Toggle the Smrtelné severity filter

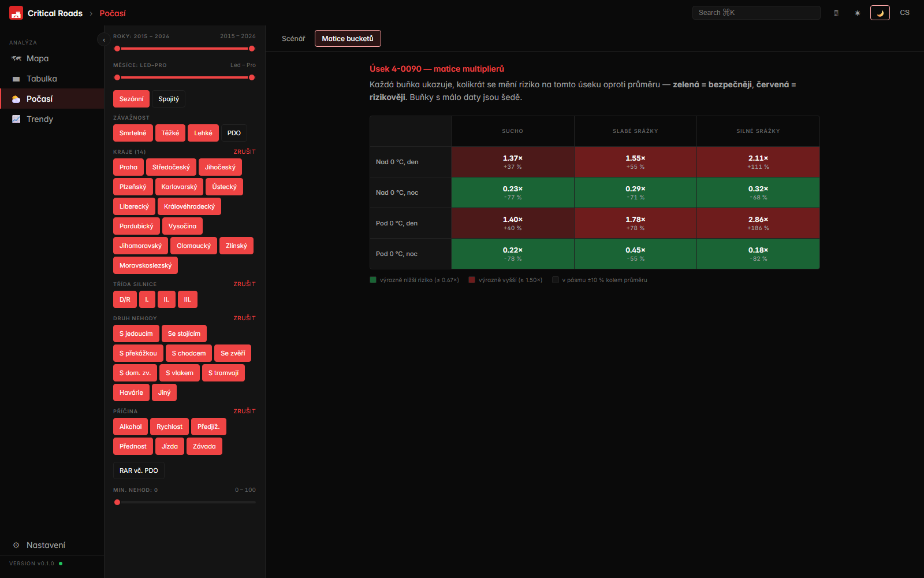[x=133, y=133]
